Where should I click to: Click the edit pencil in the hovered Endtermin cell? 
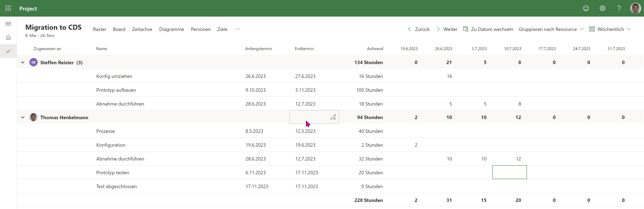tap(333, 117)
